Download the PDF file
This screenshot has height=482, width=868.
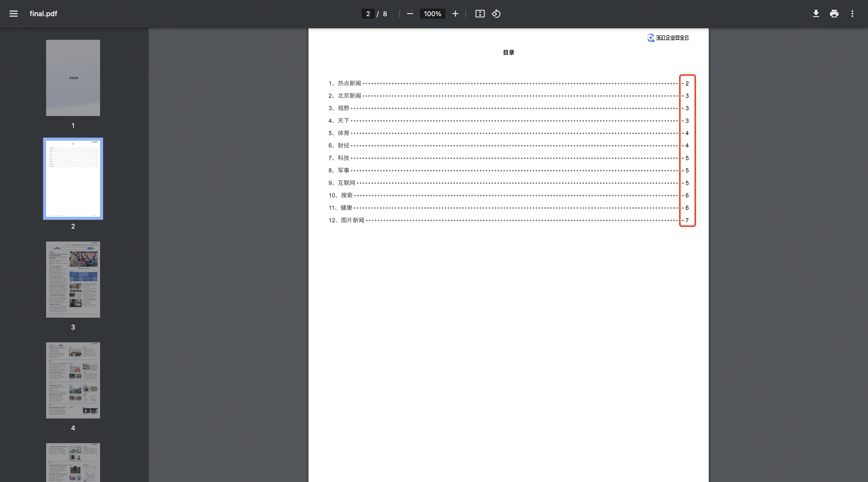(816, 13)
